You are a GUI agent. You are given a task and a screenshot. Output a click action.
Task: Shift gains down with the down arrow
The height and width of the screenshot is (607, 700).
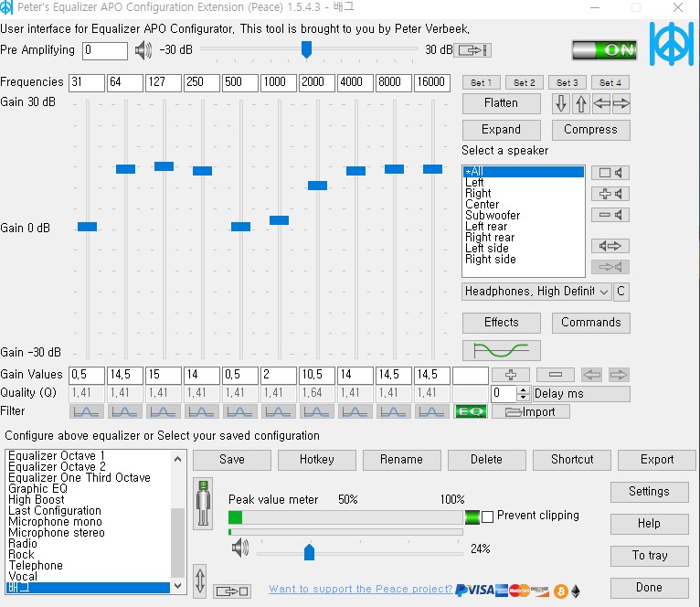(561, 103)
